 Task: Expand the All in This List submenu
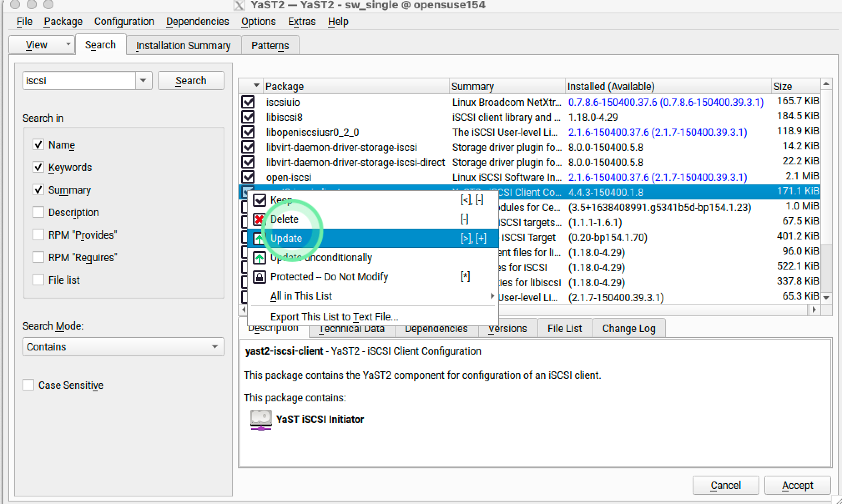tap(373, 296)
